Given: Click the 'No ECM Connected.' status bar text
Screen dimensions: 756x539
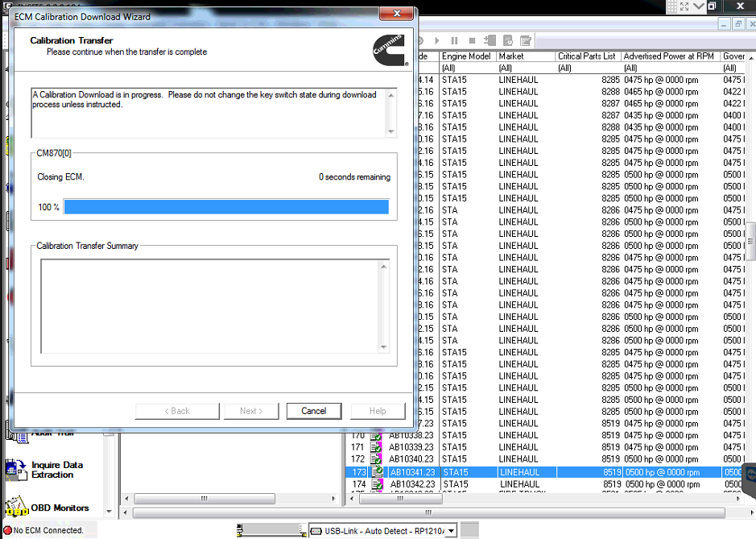Looking at the screenshot, I should pos(48,530).
